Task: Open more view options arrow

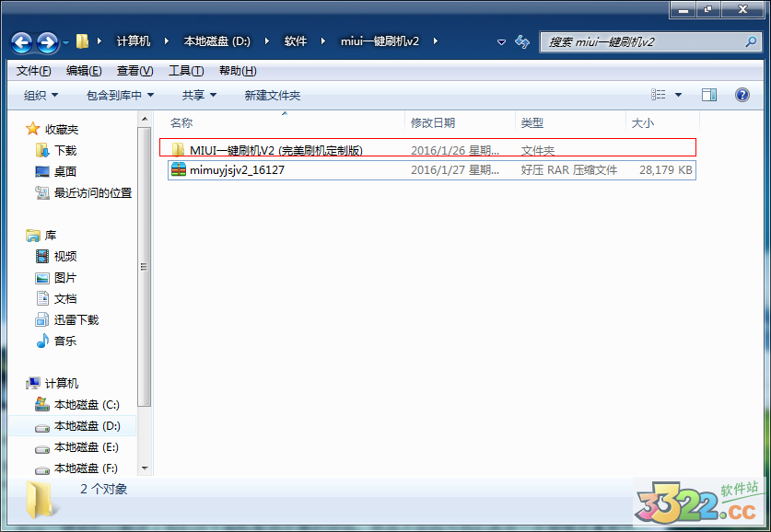Action: pos(678,95)
